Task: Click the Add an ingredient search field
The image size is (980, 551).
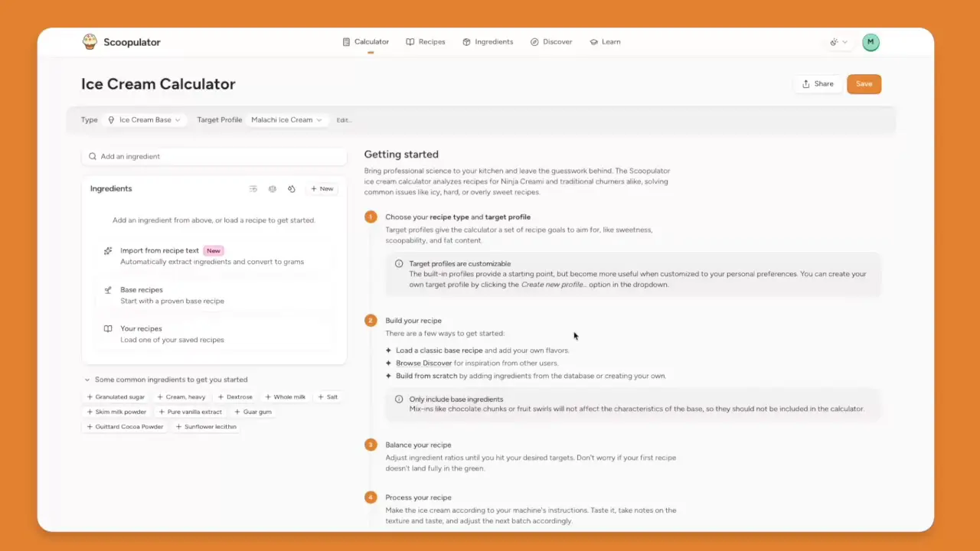Action: pyautogui.click(x=214, y=156)
